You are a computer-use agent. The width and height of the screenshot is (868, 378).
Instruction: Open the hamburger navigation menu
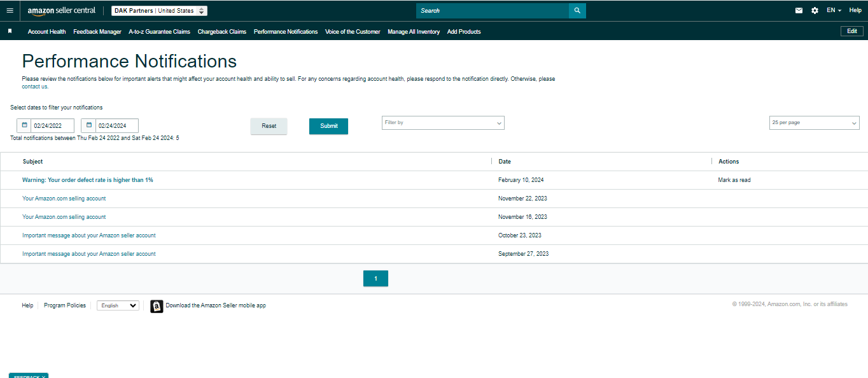(x=10, y=10)
